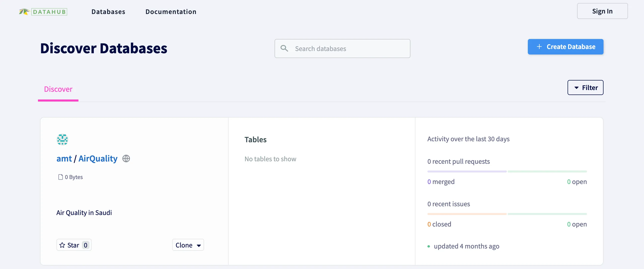
Task: Click the star count badge
Action: [x=85, y=245]
